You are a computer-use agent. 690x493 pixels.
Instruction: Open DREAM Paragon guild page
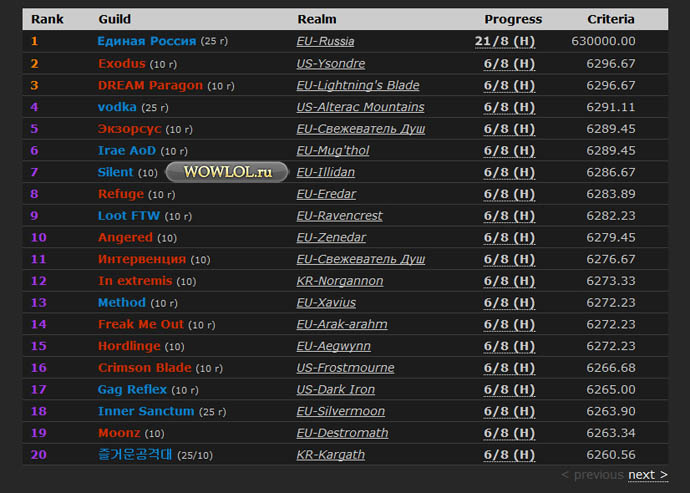150,85
